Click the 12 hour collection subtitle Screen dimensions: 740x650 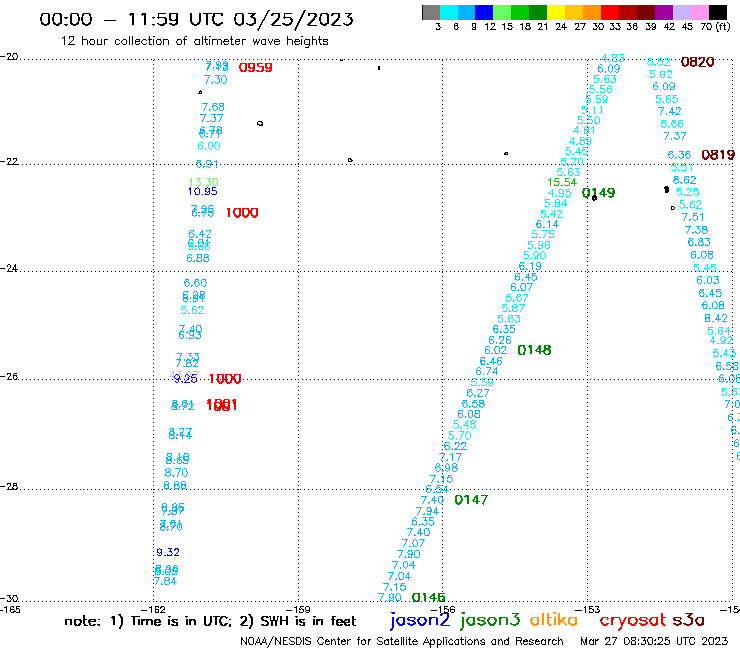click(x=194, y=41)
